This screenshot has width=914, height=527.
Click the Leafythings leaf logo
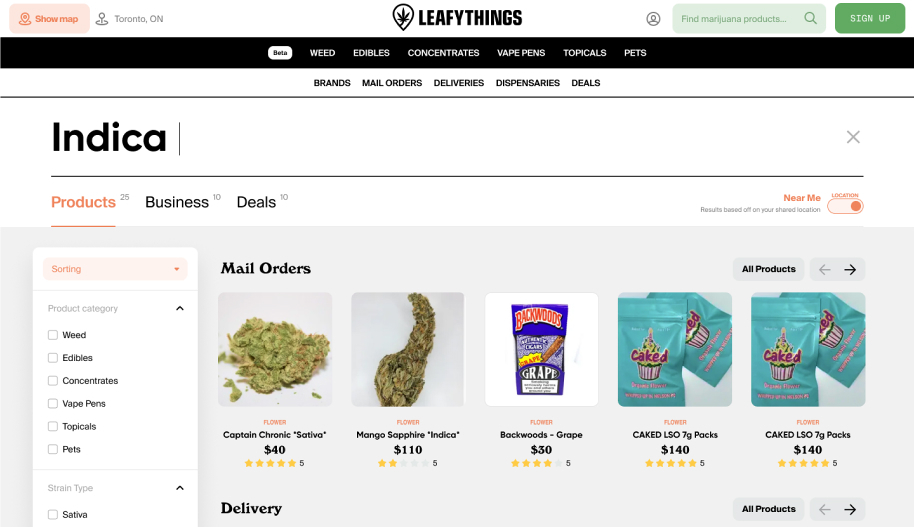click(x=403, y=17)
